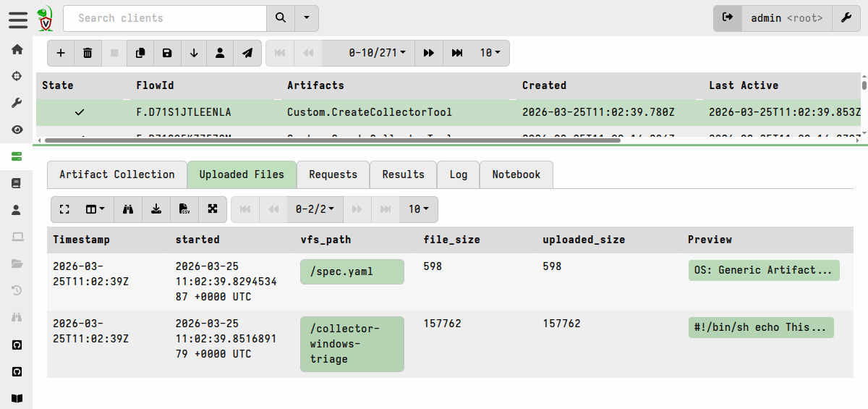868x409 pixels.
Task: Click the binoculars filter icon
Action: (129, 209)
